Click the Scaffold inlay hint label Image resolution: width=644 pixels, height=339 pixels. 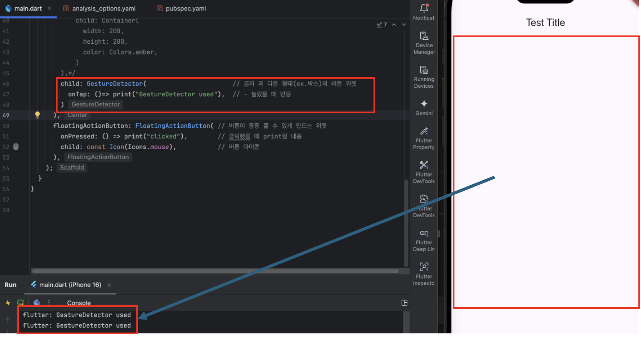(x=72, y=167)
